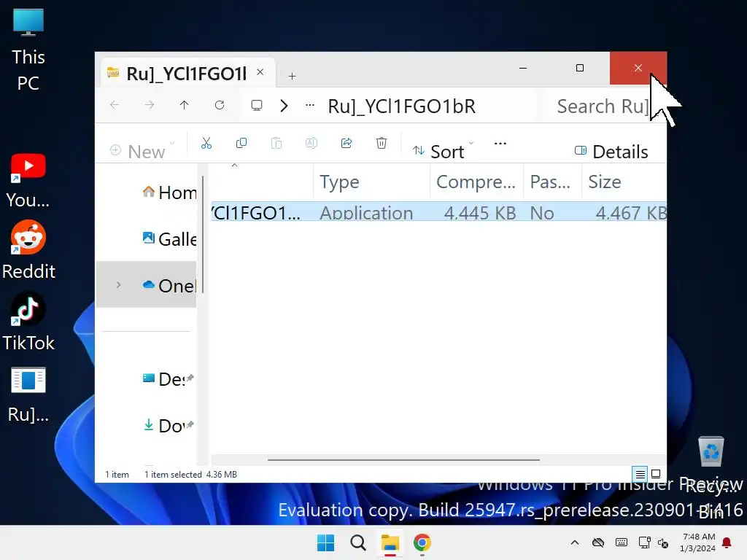Click the cloud sync tray icon
This screenshot has width=747, height=560.
coord(598,542)
